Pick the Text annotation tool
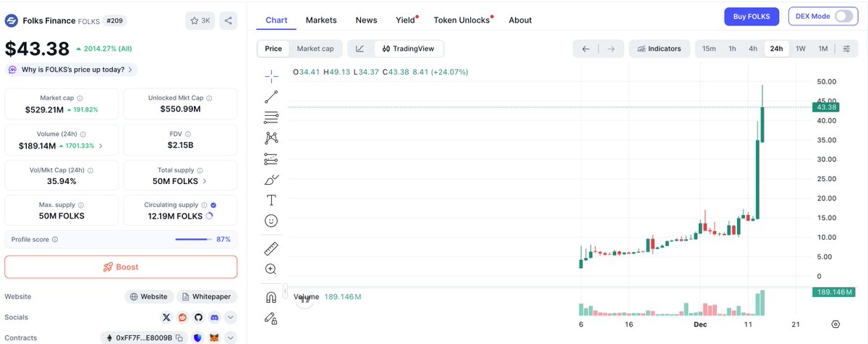 click(271, 200)
